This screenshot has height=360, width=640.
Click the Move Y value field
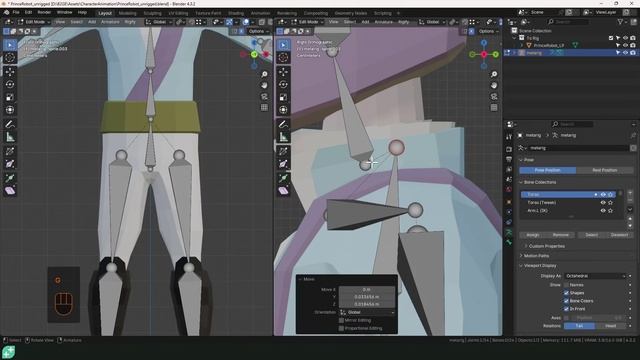pyautogui.click(x=367, y=297)
